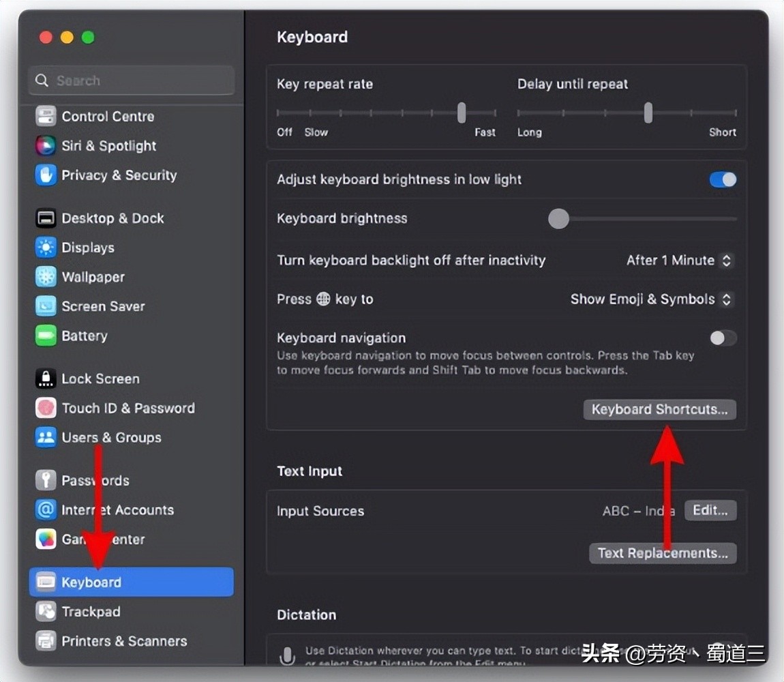Open the keyboard backlight After 1 Minute dropdown
The height and width of the screenshot is (682, 784).
[x=679, y=261]
